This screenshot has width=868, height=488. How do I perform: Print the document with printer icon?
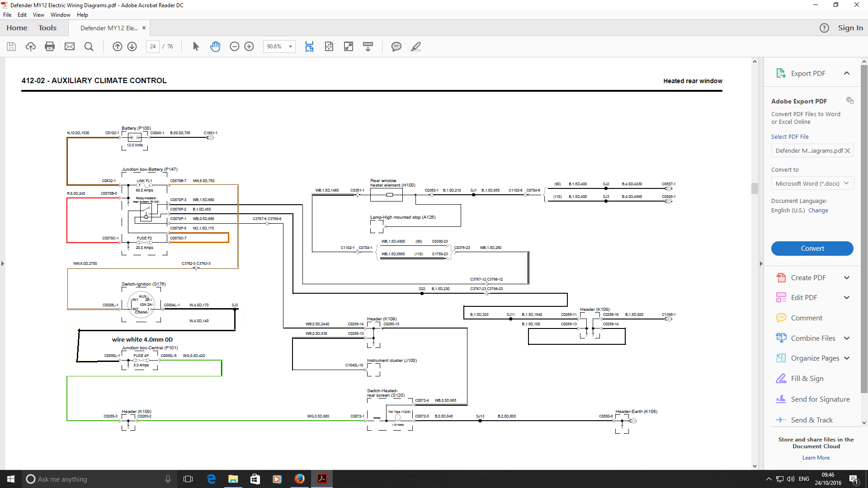pos(50,47)
